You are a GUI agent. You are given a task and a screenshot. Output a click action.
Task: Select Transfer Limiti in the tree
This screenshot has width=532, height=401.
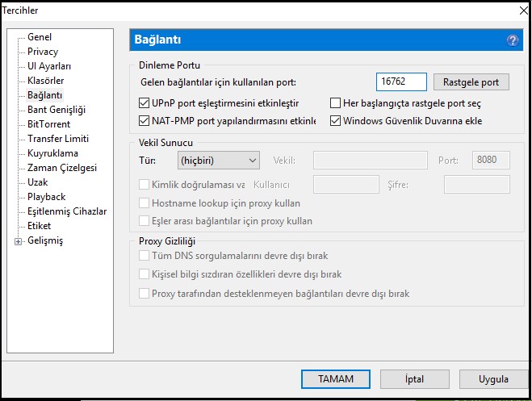tap(58, 139)
